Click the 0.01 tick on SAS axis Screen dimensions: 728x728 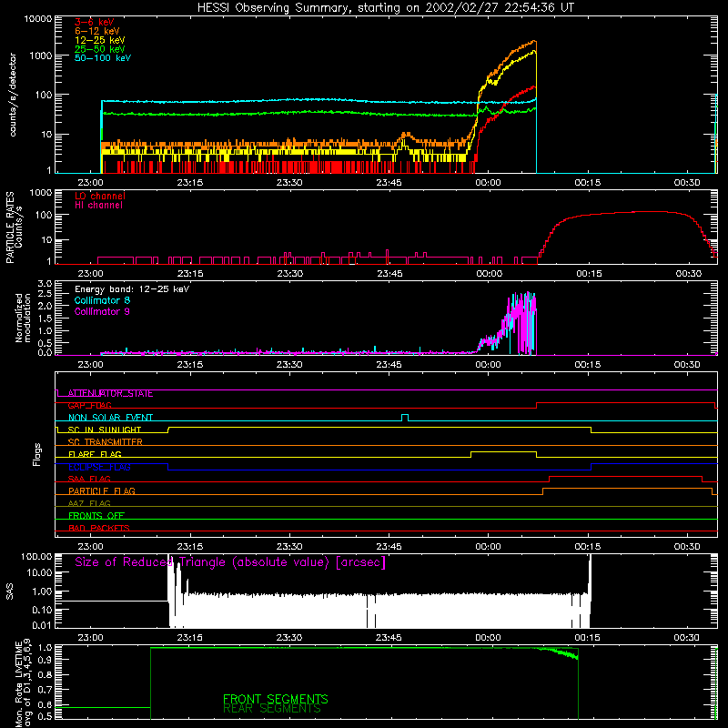point(42,626)
